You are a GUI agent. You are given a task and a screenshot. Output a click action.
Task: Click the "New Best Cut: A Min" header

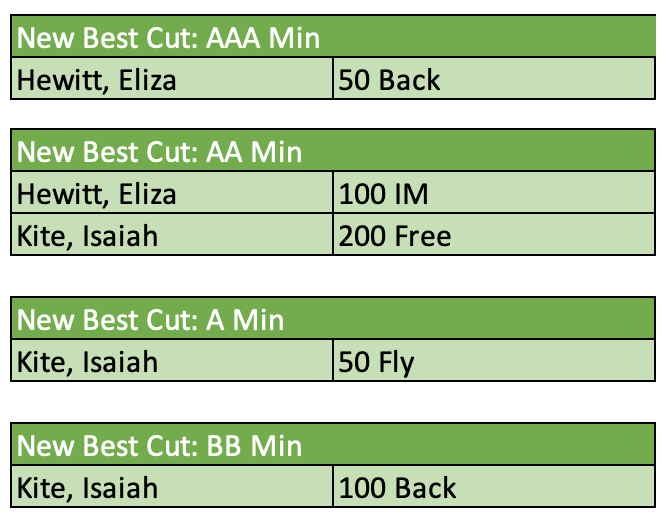[x=151, y=319]
